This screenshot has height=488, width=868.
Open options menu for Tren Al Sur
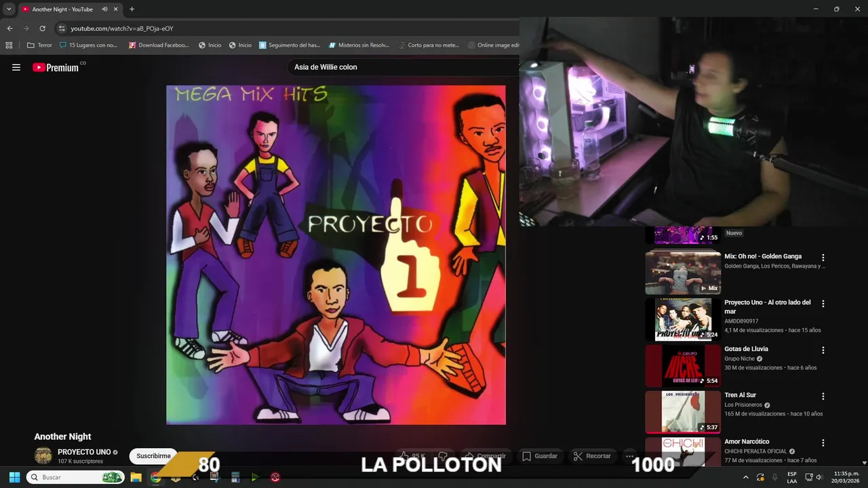(x=823, y=396)
